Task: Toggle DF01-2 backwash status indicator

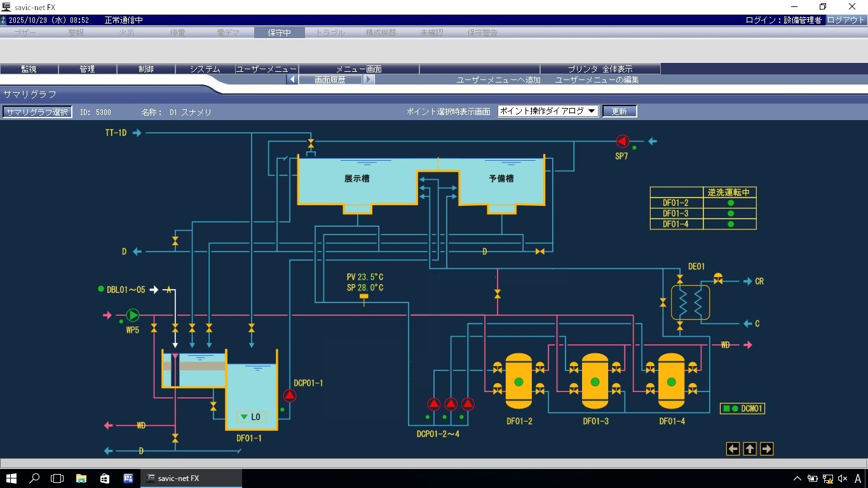Action: coord(731,203)
